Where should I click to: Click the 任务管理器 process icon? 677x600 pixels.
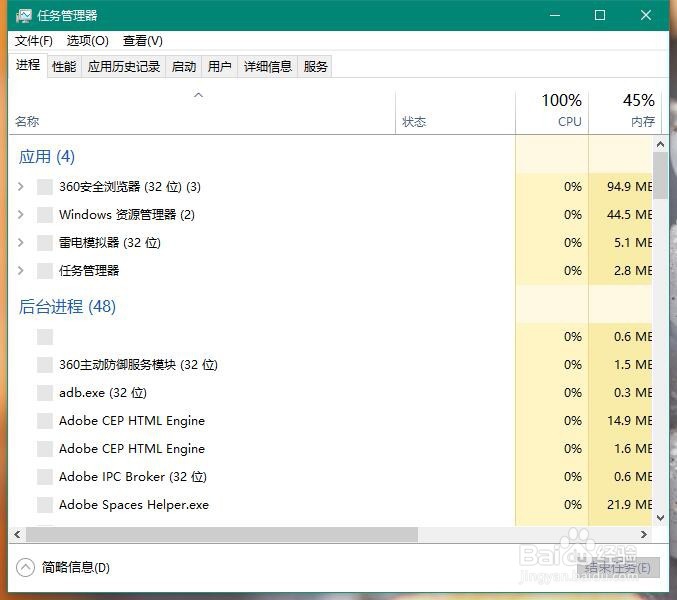(x=44, y=271)
